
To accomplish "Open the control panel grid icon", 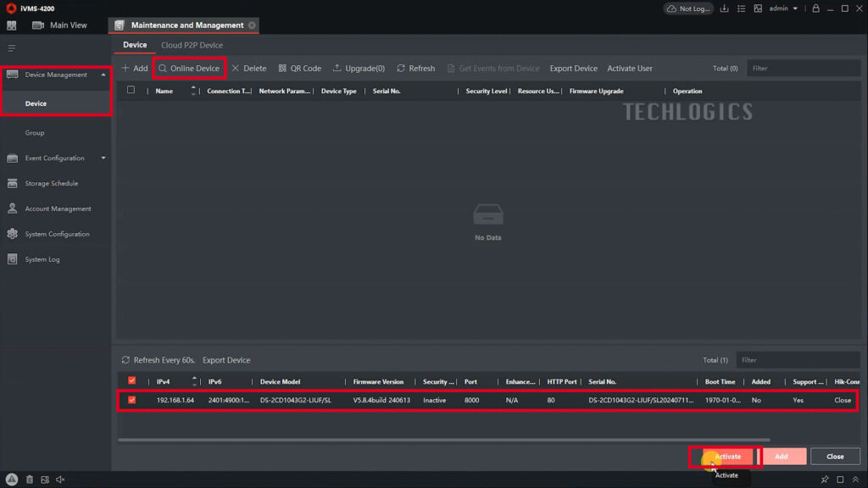I will click(12, 25).
